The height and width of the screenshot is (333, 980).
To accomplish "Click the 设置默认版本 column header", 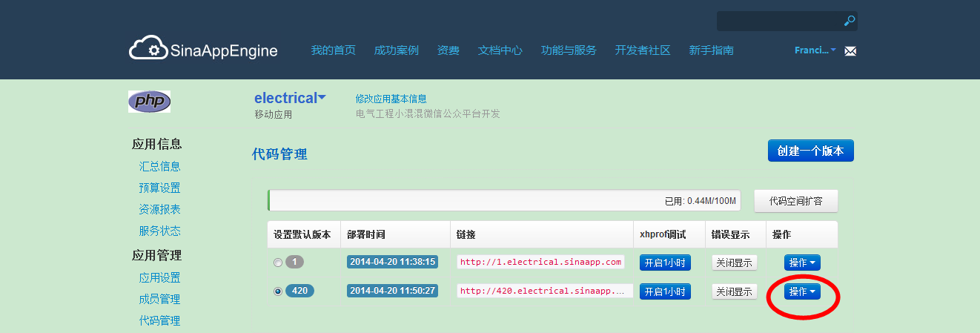I will click(302, 234).
